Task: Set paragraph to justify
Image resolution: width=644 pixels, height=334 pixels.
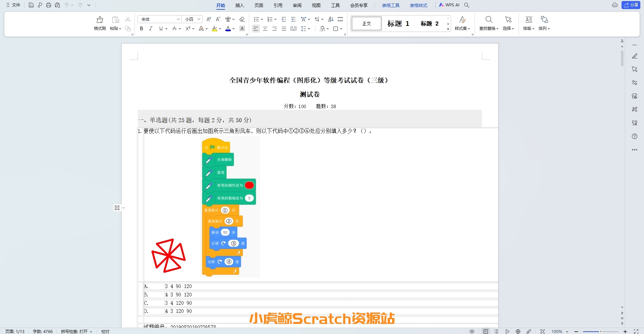Action: (284, 29)
